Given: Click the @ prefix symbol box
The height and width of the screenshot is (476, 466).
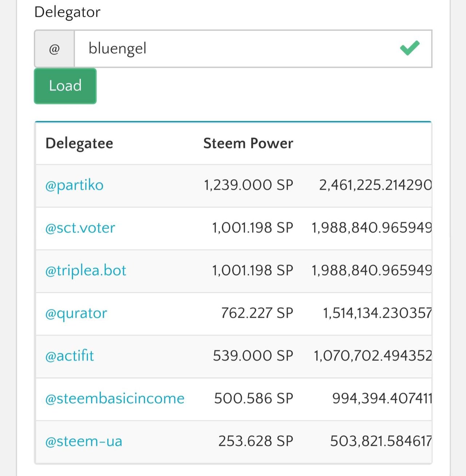Looking at the screenshot, I should [54, 49].
